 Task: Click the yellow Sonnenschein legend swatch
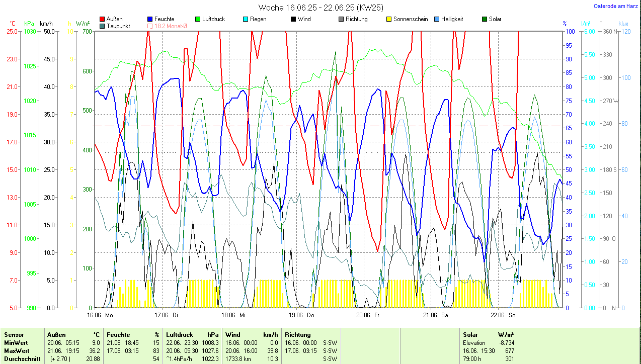(x=389, y=19)
